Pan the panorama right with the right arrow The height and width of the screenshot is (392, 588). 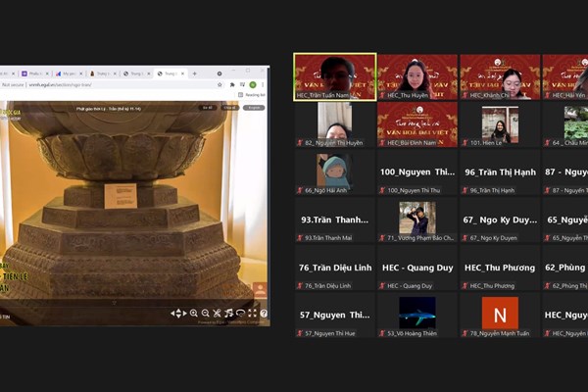point(184,314)
